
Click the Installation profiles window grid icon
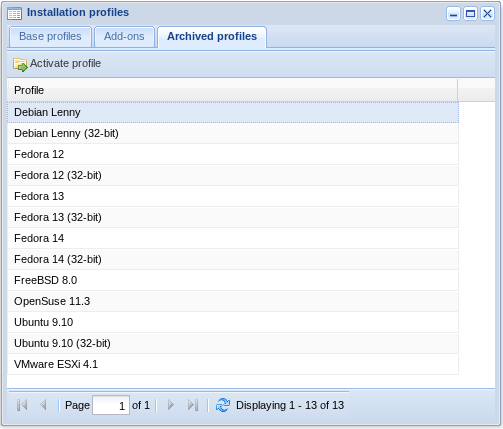pyautogui.click(x=14, y=14)
